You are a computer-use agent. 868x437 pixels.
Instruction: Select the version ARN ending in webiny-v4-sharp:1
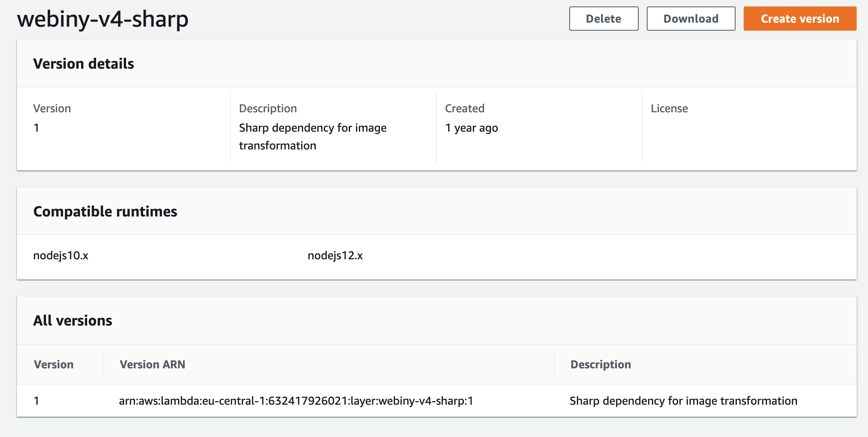click(296, 401)
